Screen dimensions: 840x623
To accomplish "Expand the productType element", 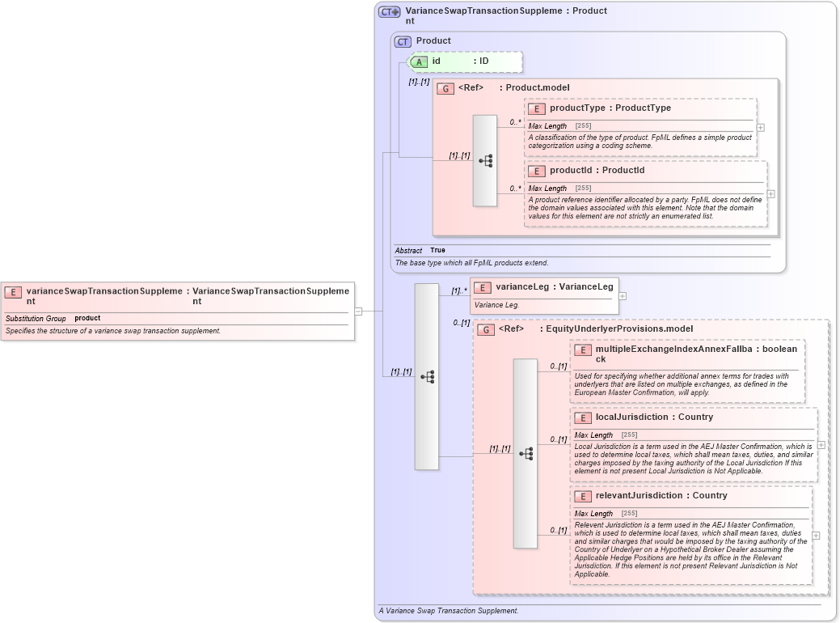I will point(760,128).
